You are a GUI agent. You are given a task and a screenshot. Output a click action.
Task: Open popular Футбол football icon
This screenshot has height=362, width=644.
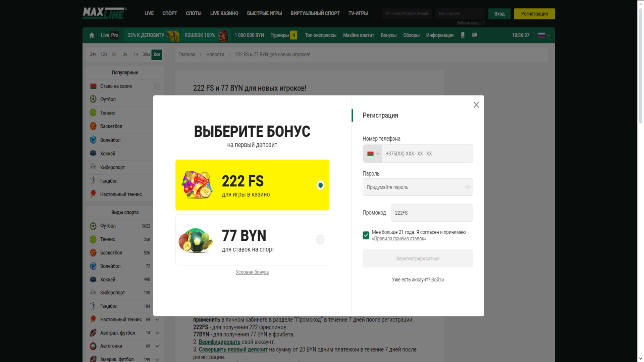click(x=93, y=99)
